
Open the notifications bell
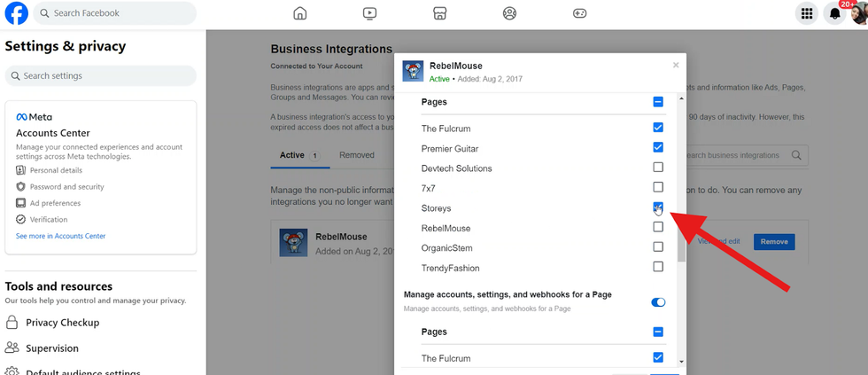tap(834, 13)
